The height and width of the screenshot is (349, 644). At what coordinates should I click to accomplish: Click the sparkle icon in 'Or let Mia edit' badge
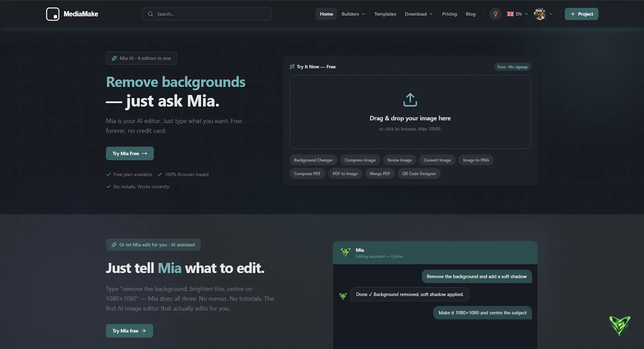pyautogui.click(x=114, y=245)
